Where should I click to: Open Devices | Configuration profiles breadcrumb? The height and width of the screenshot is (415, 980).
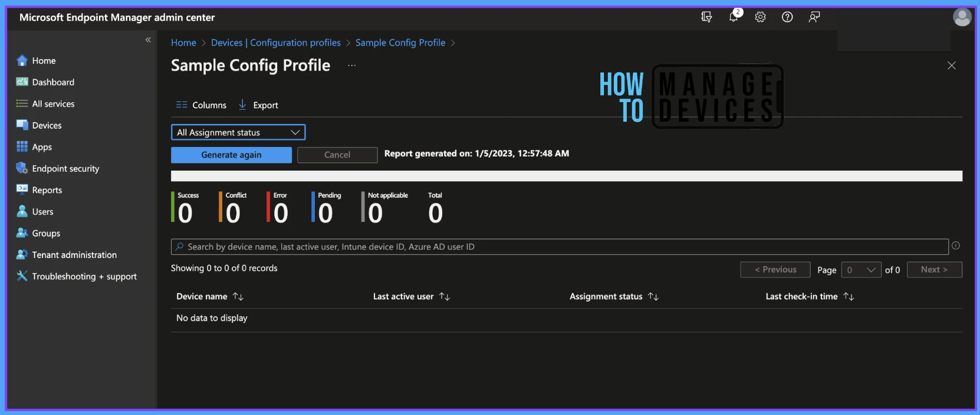coord(276,43)
